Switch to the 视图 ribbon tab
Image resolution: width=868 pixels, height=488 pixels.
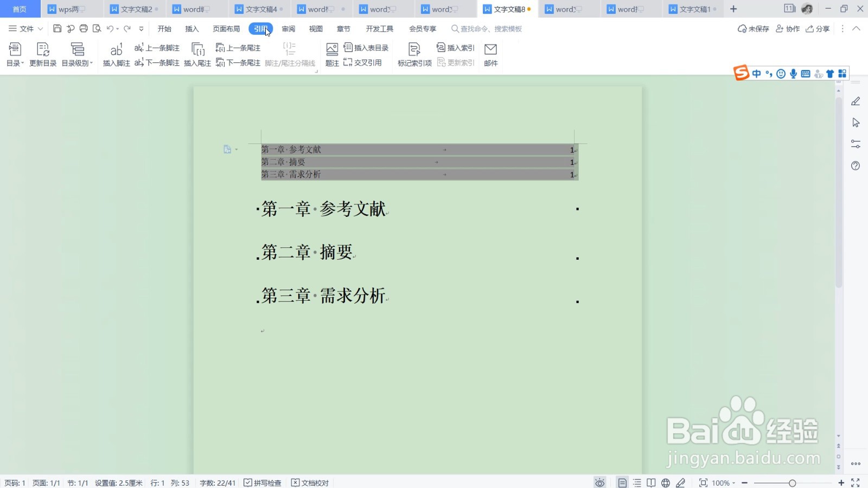(316, 29)
